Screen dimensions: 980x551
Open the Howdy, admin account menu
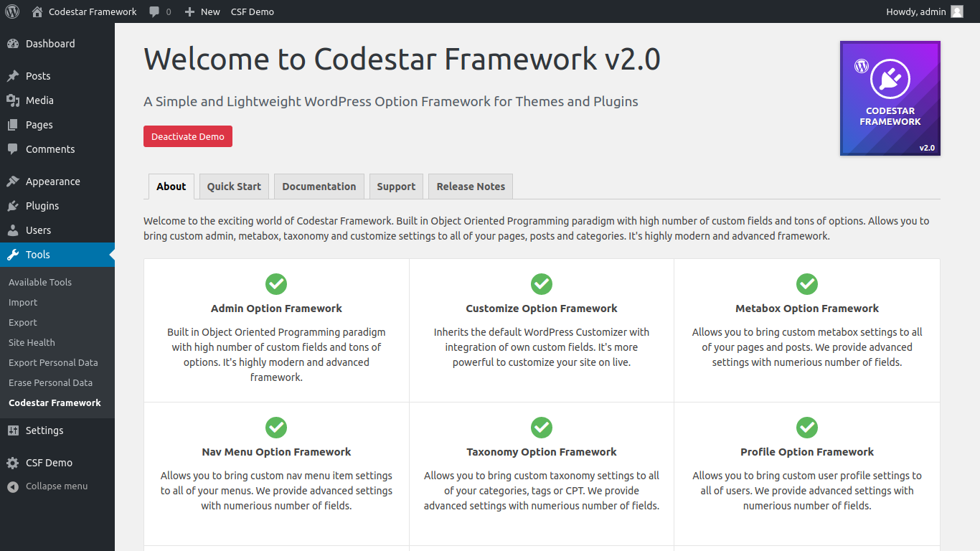(925, 11)
